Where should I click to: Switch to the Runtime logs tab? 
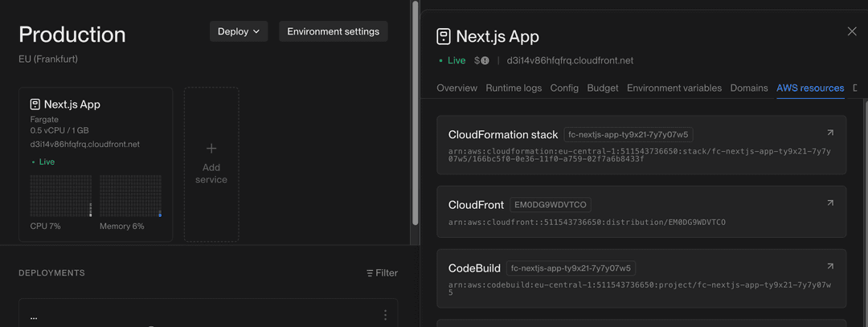click(514, 88)
